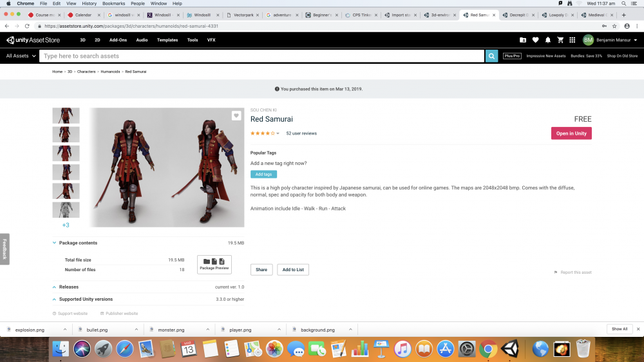This screenshot has height=362, width=644.
Task: Click Humanoids breadcrumb link
Action: [x=110, y=71]
